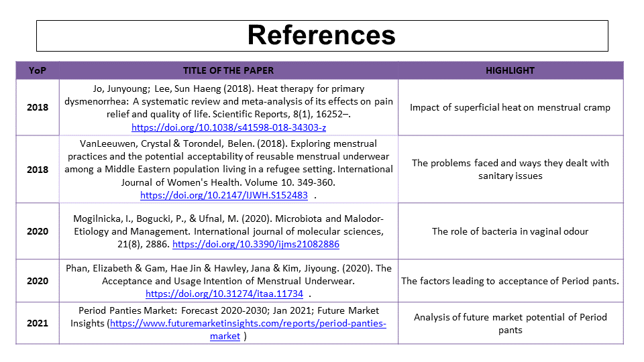Select the TITLE OF THE PAPER header
The width and height of the screenshot is (644, 362).
(228, 70)
